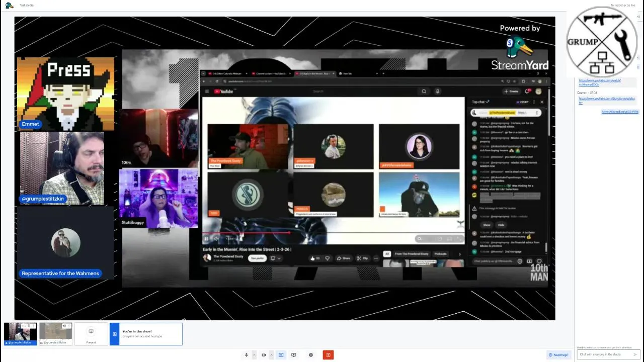Click Hide on held chat message
This screenshot has width=644, height=362.
[x=501, y=225]
